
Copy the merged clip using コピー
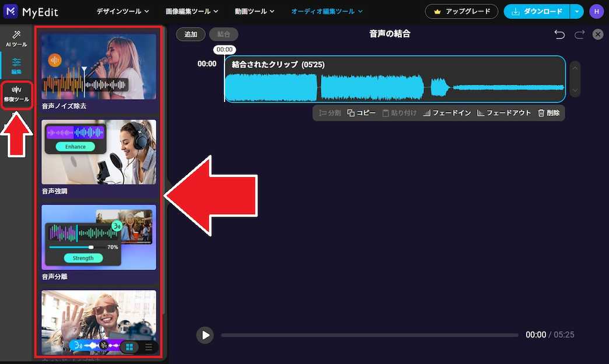pos(362,113)
